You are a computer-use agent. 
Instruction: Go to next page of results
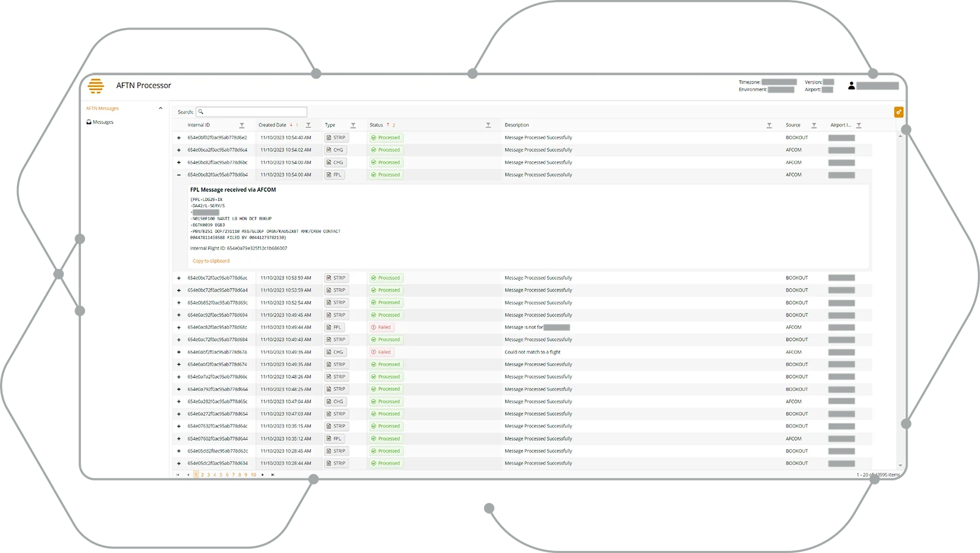coord(263,475)
